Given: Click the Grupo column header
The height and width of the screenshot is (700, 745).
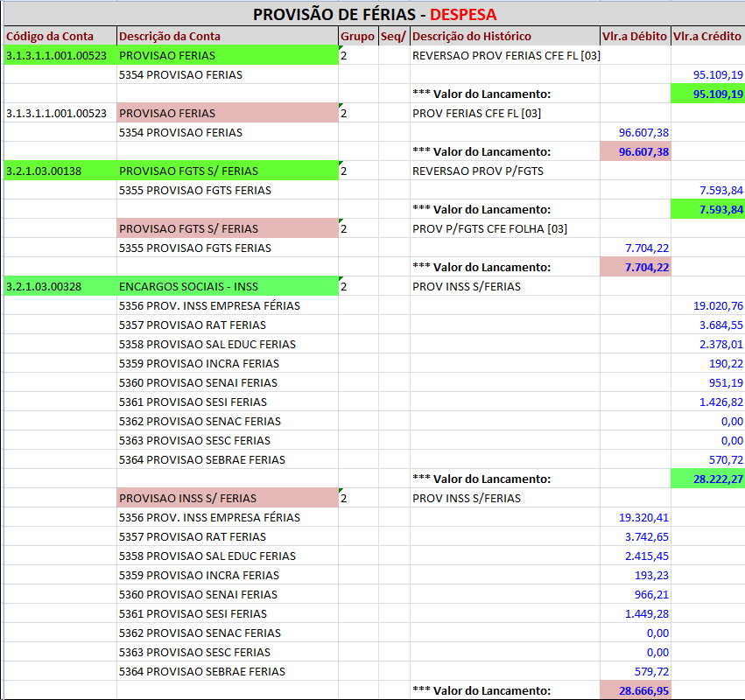Looking at the screenshot, I should [x=357, y=36].
